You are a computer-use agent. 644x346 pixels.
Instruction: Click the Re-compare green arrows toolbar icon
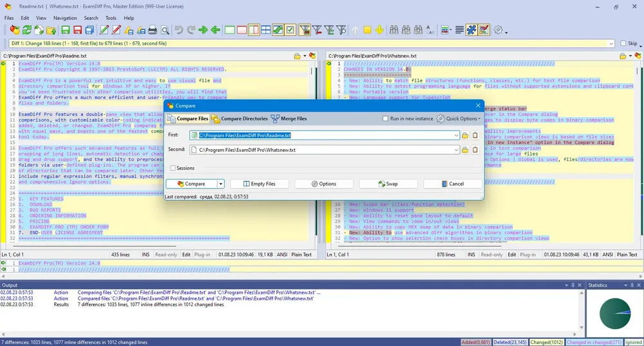pos(26,30)
